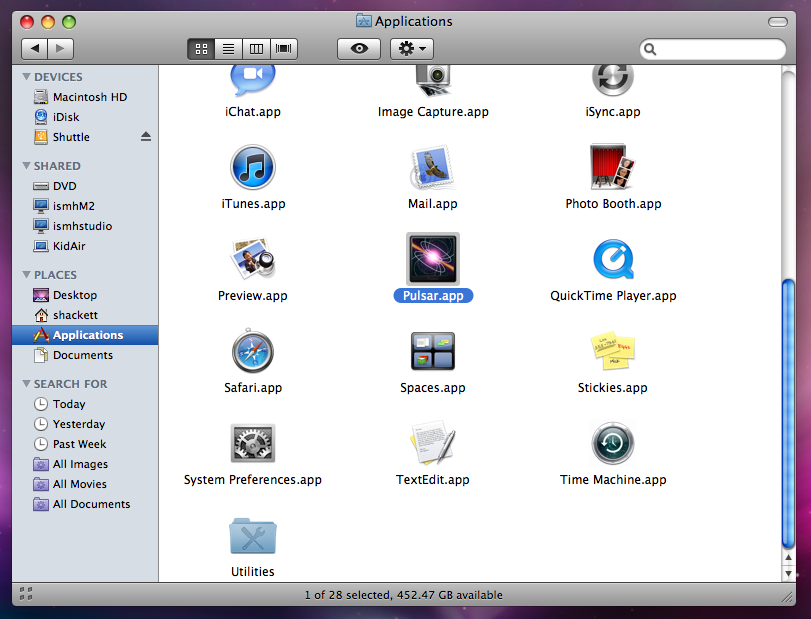Screen dimensions: 811x619
Task: Select the TextEdit.app icon
Action: (x=433, y=443)
